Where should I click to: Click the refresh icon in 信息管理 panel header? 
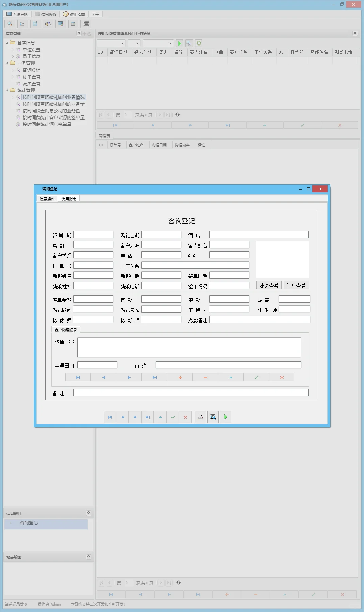89,34
